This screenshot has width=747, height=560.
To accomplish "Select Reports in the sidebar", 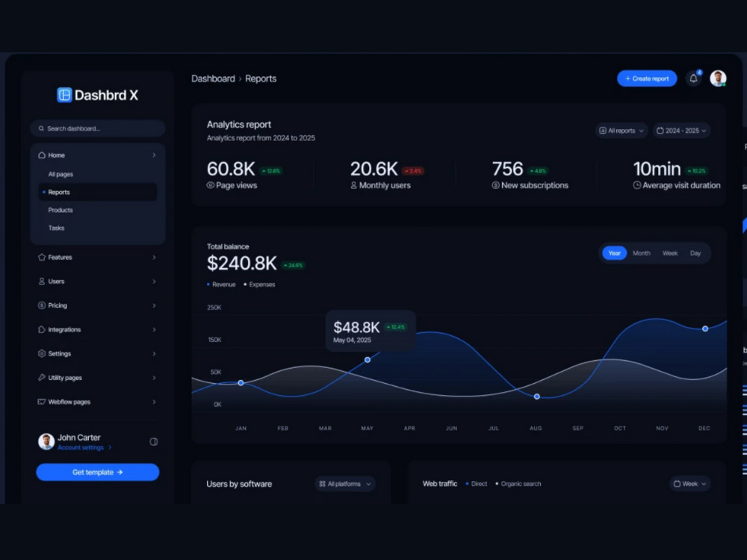I will (98, 192).
